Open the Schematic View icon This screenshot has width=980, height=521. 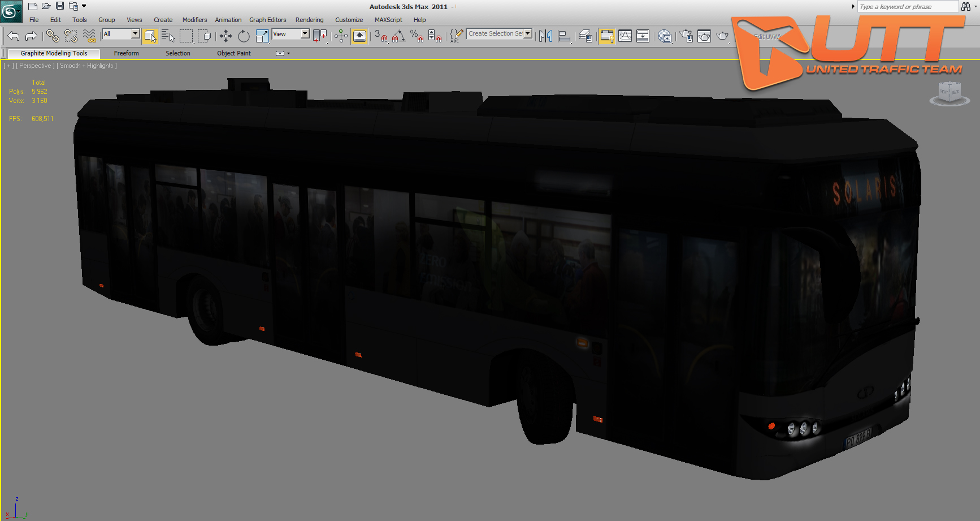[643, 36]
